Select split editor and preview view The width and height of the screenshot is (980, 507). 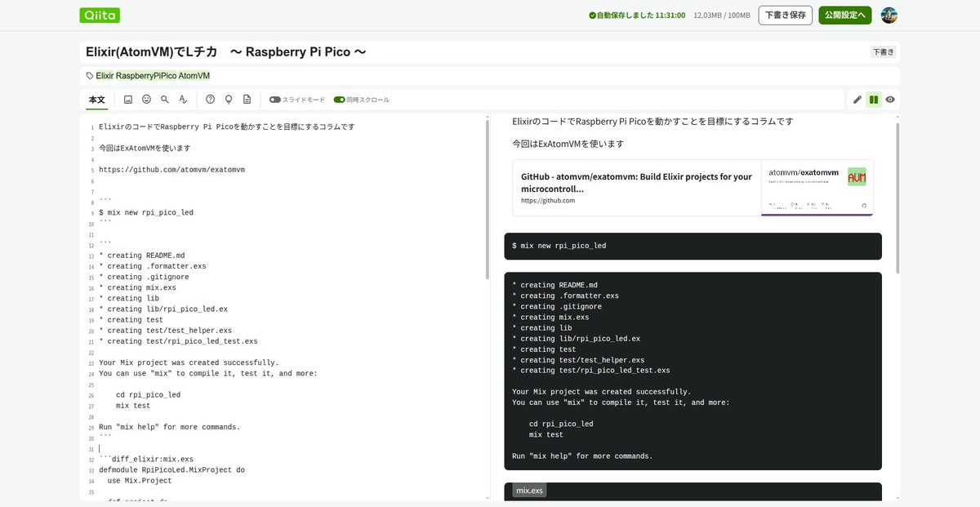point(874,100)
